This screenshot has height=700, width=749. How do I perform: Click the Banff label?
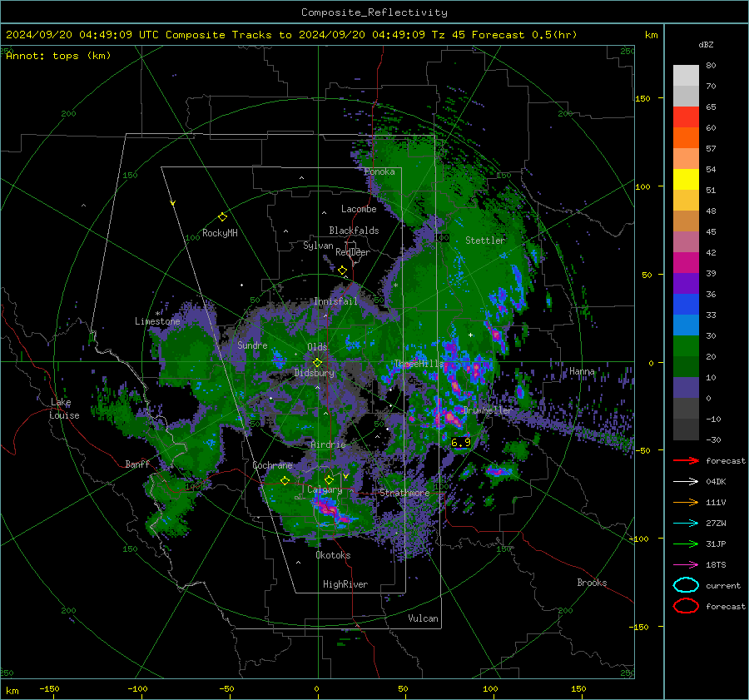pos(137,464)
